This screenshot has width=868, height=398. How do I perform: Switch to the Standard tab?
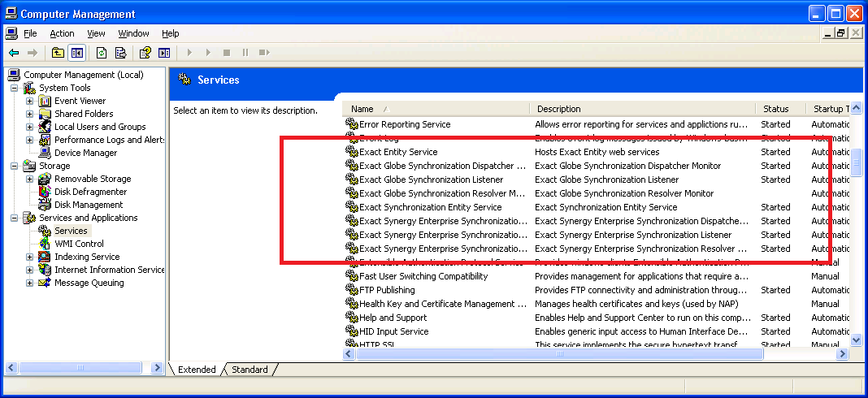click(x=250, y=370)
